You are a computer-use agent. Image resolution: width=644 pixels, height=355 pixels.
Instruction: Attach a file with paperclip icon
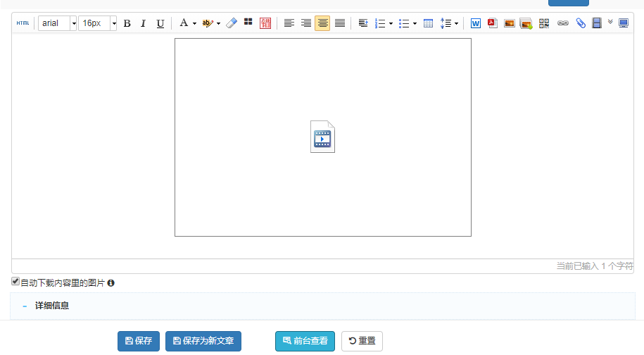tap(581, 23)
